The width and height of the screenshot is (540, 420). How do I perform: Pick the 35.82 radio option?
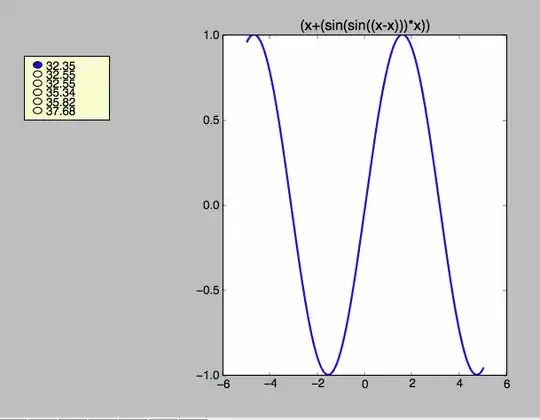tap(38, 101)
